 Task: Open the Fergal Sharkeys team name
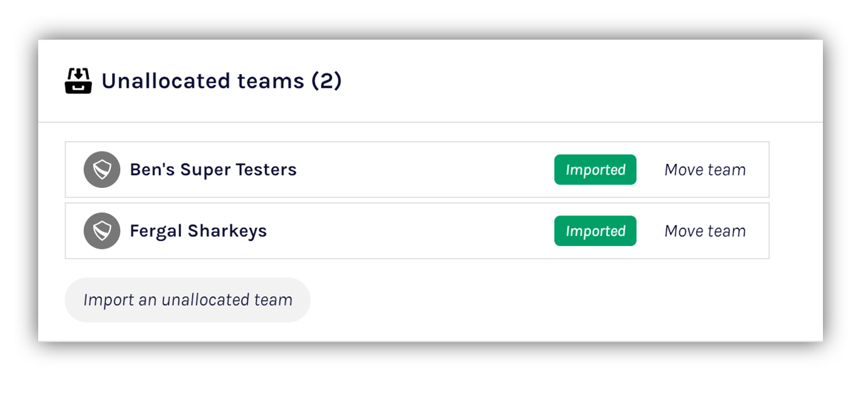pos(198,231)
